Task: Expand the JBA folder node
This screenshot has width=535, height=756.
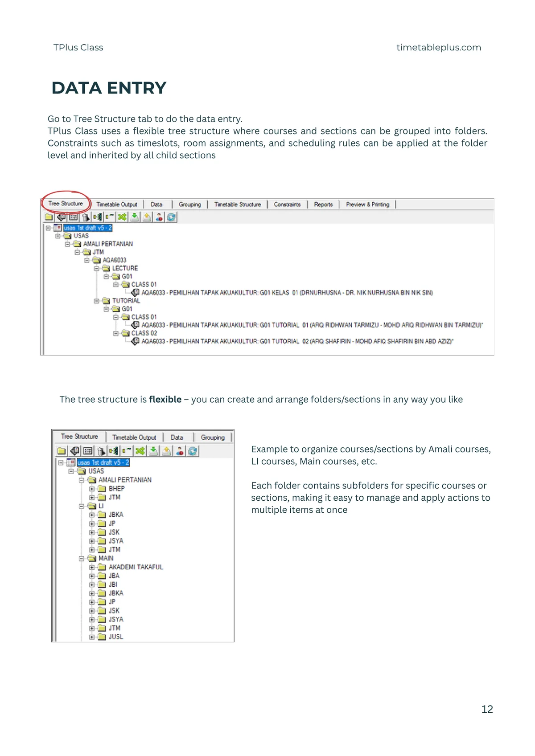Action: 92,576
